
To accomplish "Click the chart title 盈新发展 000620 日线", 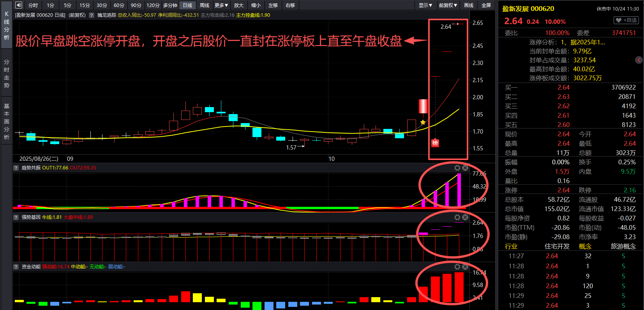I will click(40, 15).
